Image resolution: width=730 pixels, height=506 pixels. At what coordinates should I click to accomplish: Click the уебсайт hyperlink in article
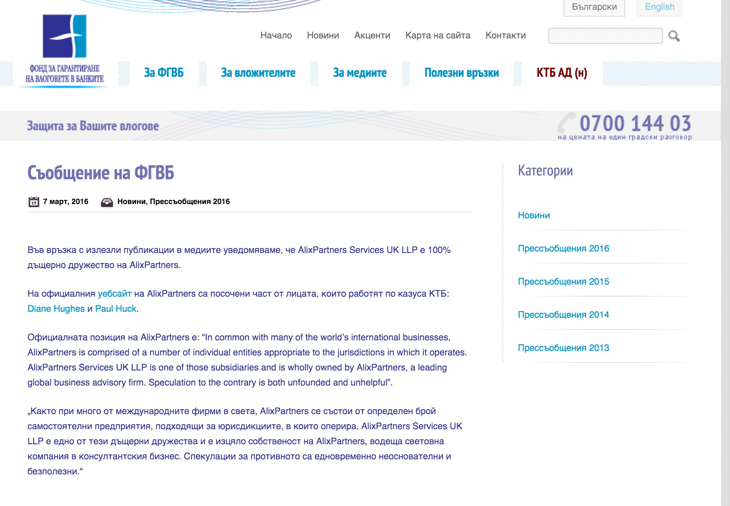[115, 294]
